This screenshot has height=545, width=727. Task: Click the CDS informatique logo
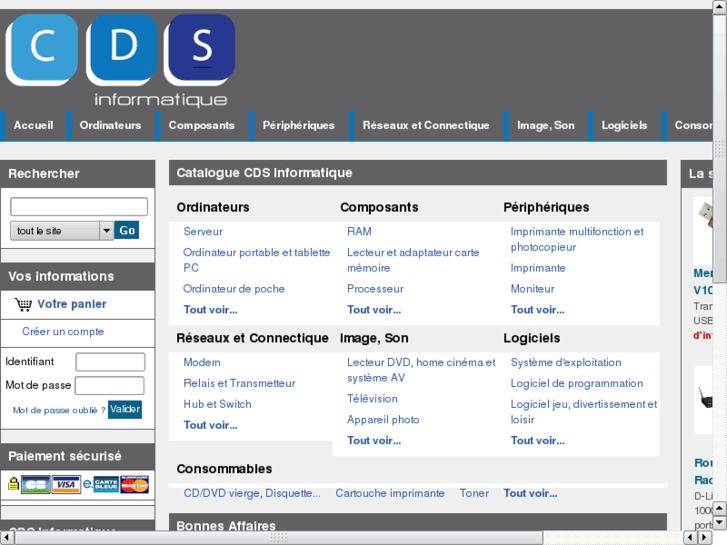pos(121,60)
